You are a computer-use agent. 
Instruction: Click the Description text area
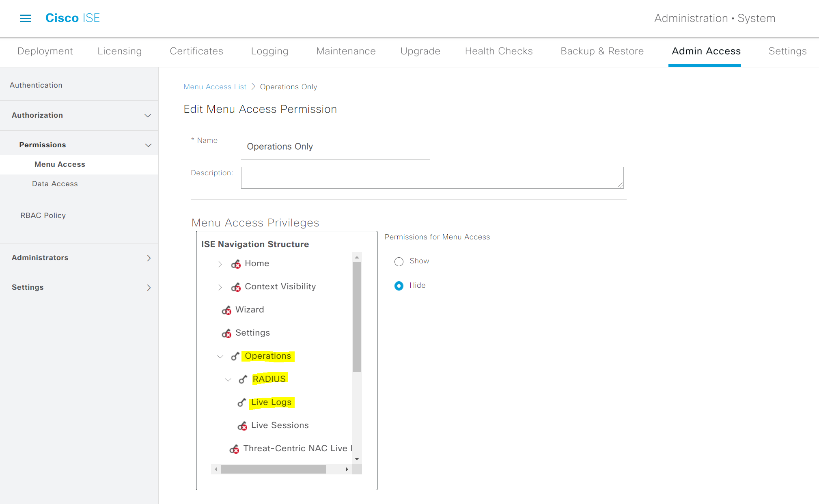[432, 178]
